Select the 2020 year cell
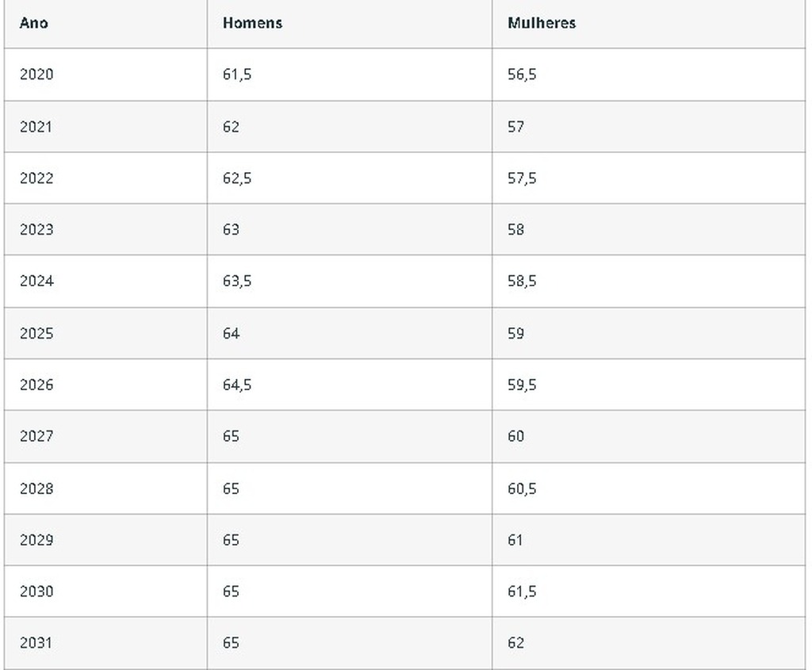Screen dimensions: 812x670 36,75
